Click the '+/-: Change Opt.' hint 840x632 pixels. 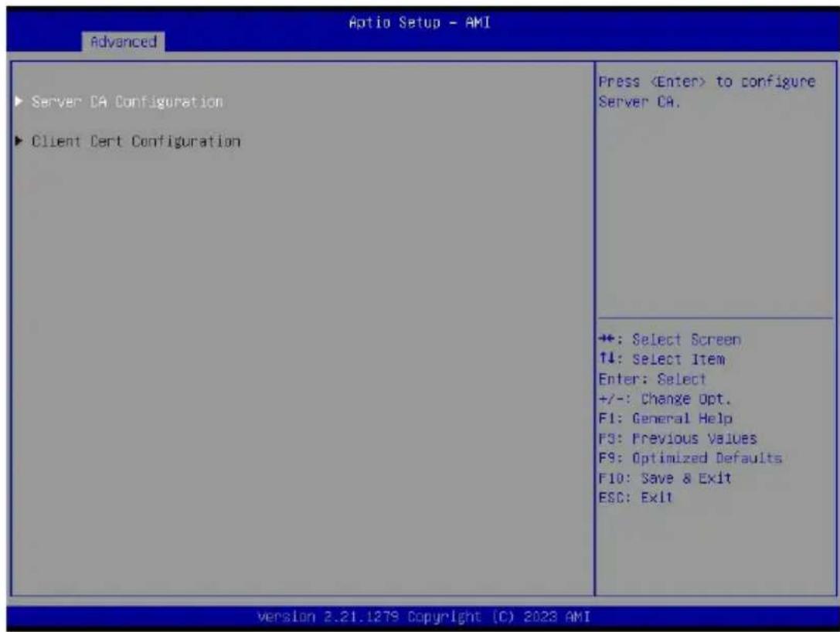coord(665,399)
